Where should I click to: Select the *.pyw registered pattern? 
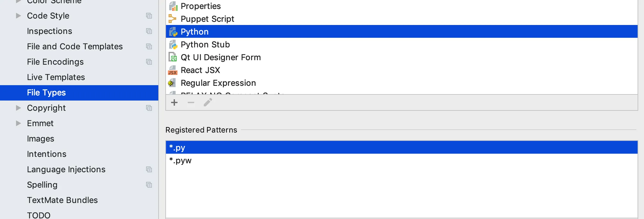(180, 160)
